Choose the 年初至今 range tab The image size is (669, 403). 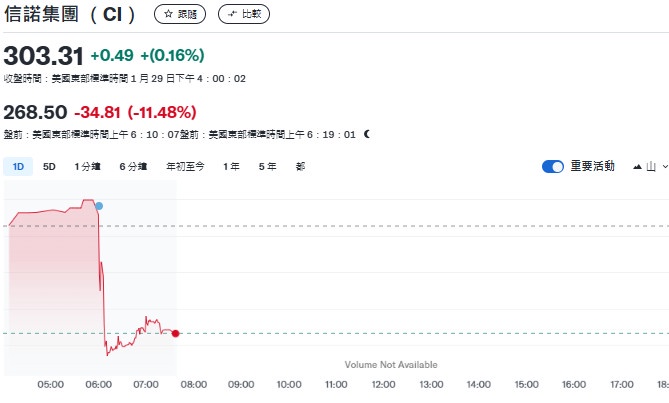[185, 166]
